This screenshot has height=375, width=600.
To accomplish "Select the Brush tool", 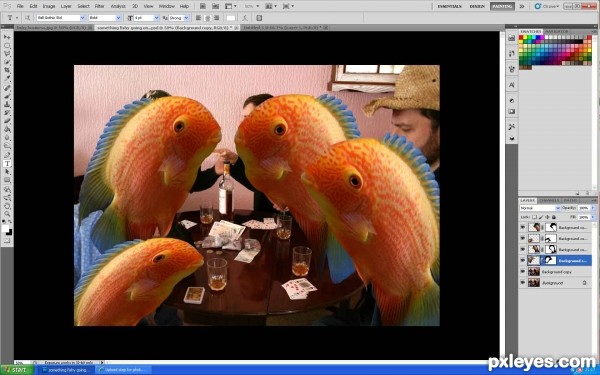I will point(7,96).
